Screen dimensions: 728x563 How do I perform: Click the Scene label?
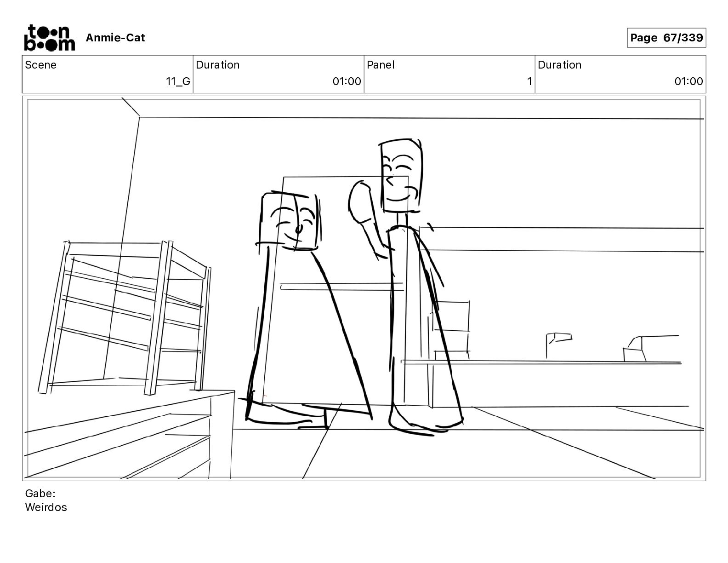[x=41, y=65]
